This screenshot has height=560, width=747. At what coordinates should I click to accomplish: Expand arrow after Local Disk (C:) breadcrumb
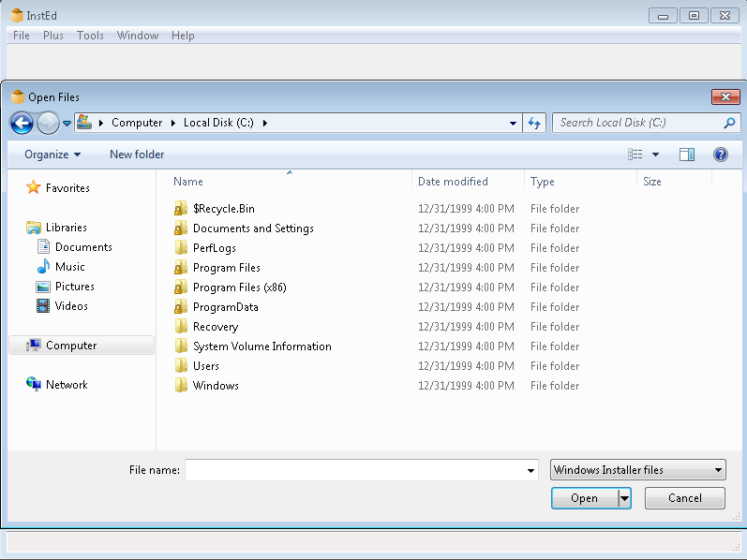point(265,123)
